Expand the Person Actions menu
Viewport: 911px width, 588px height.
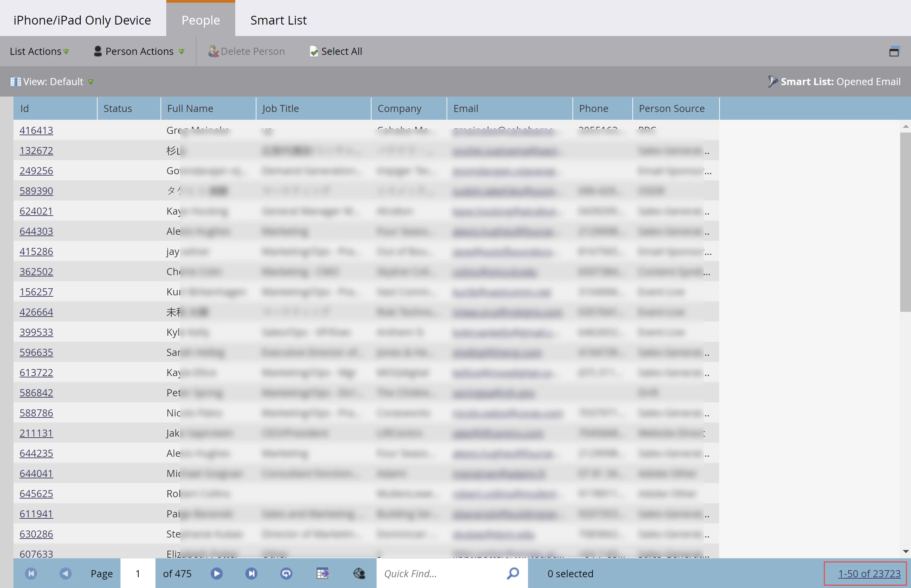click(139, 51)
